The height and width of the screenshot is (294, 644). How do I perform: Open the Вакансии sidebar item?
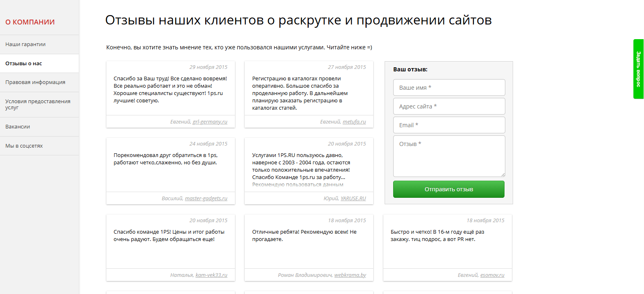(x=39, y=127)
